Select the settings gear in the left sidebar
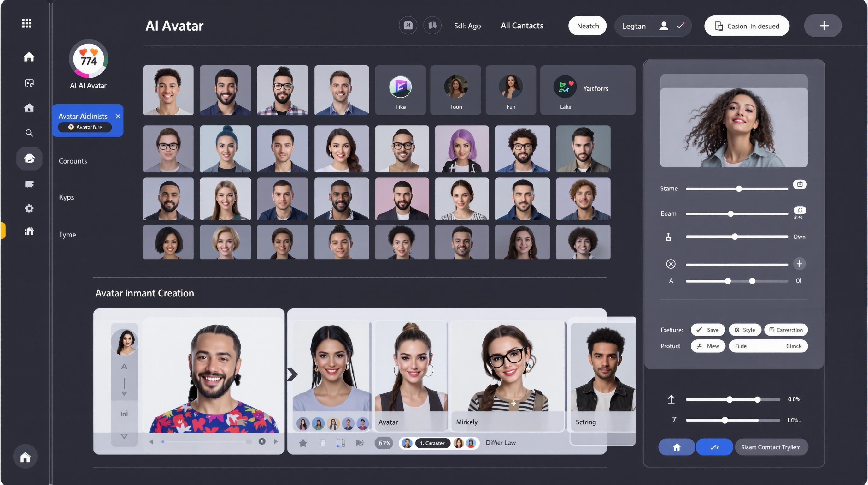Screen dimensions: 868x485 [29, 208]
